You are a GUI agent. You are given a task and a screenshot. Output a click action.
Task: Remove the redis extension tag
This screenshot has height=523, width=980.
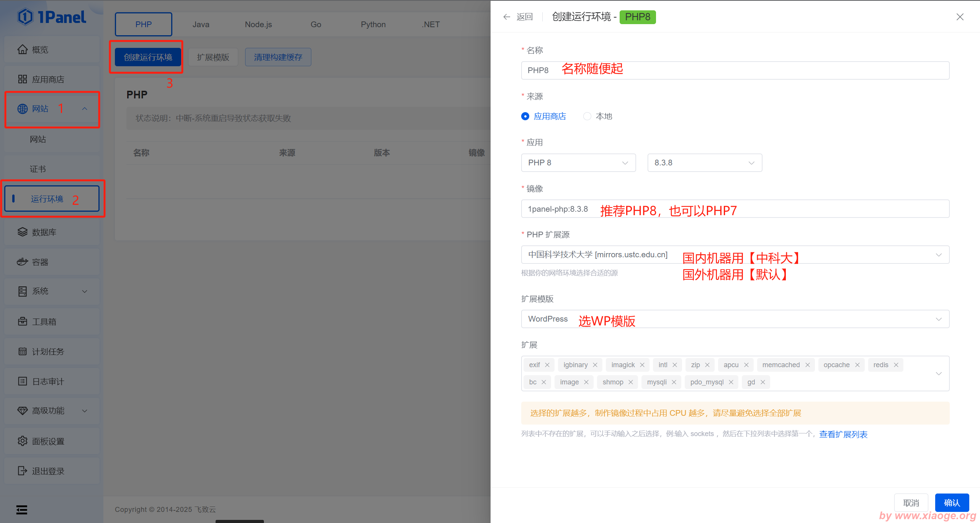click(896, 365)
